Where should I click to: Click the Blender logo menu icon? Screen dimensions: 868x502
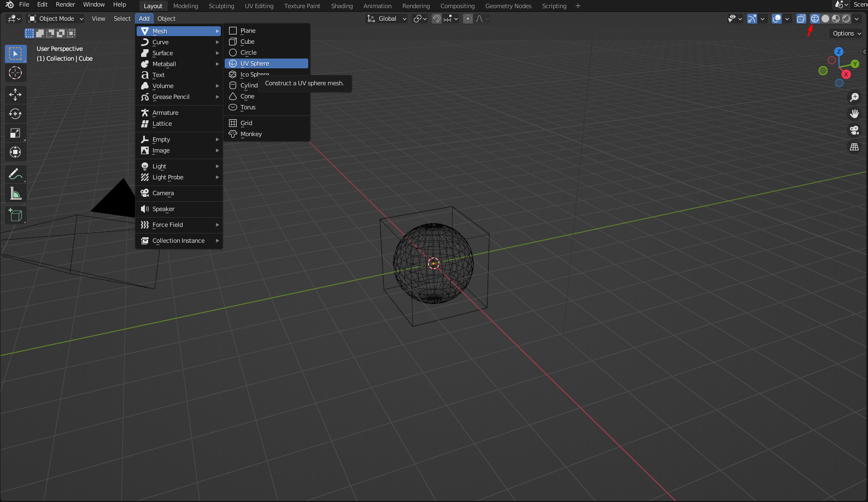pos(9,4)
